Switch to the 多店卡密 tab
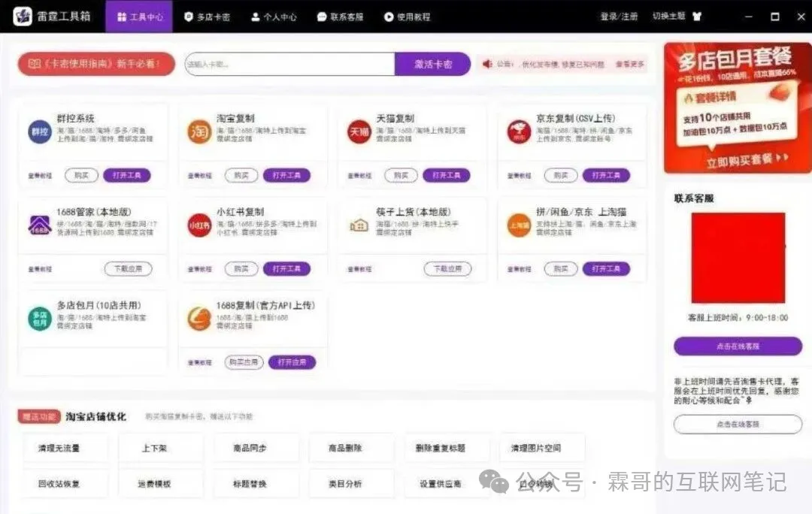The image size is (812, 514). [207, 17]
